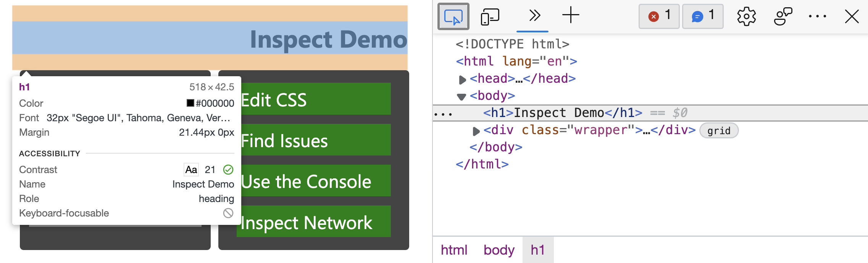The height and width of the screenshot is (263, 868).
Task: Close the DevTools panel
Action: [852, 16]
